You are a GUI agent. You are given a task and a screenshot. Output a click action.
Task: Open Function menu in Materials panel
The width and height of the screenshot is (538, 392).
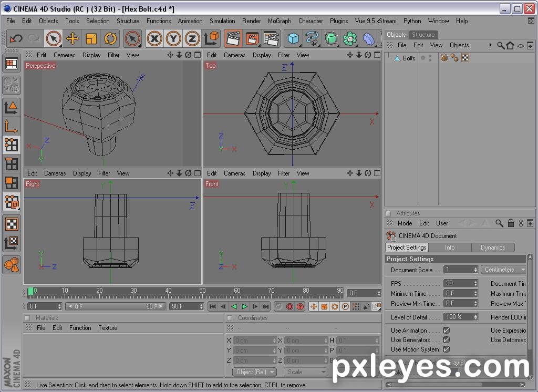click(80, 328)
